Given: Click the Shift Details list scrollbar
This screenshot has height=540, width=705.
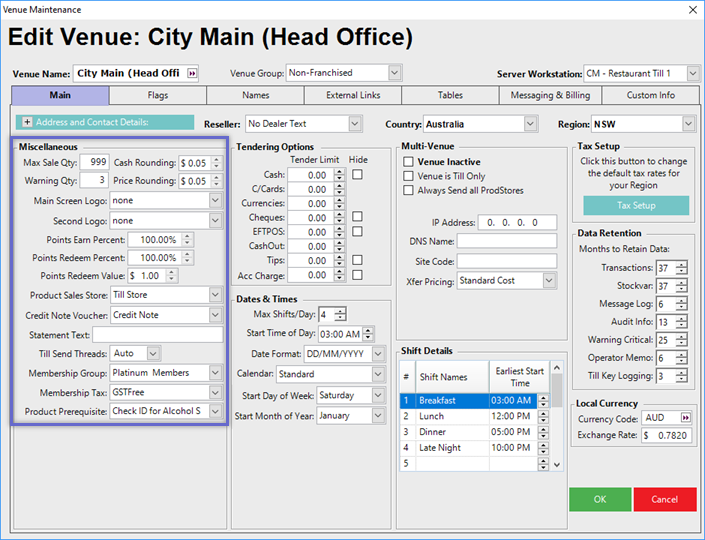Looking at the screenshot, I should click(x=557, y=416).
